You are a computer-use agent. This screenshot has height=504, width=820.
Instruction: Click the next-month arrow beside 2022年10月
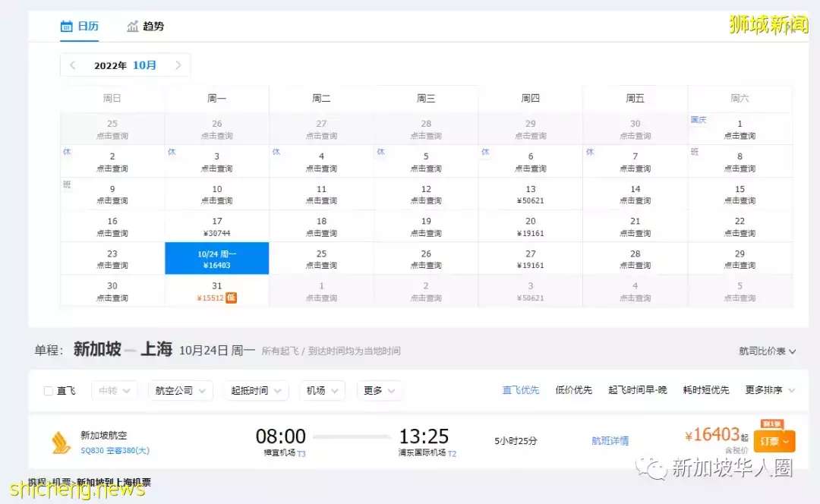178,65
